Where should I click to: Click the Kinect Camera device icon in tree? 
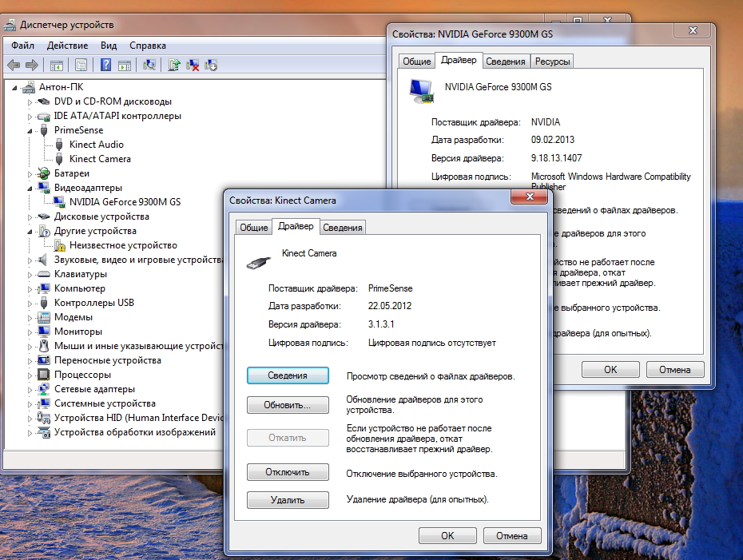point(59,159)
